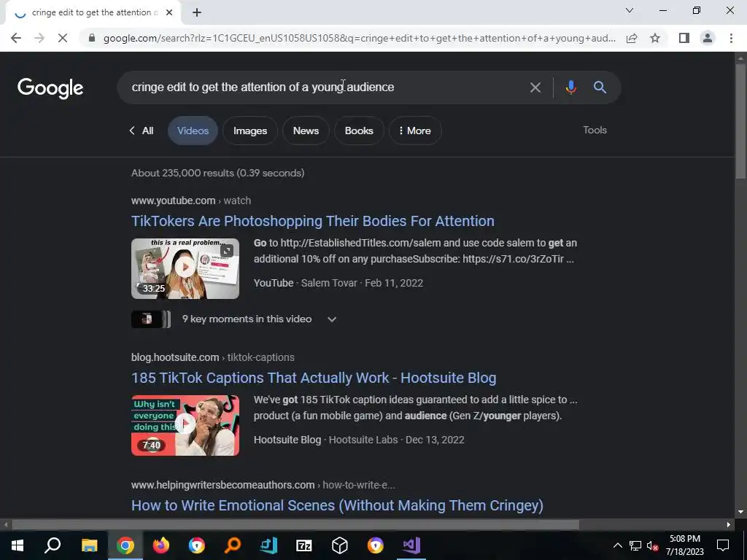This screenshot has width=747, height=560.
Task: Stop page loading with the X button
Action: pos(63,38)
